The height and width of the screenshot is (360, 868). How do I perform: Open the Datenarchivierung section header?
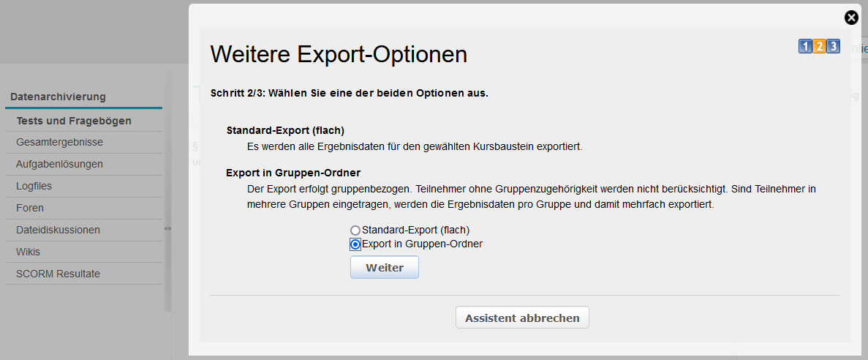pos(58,97)
